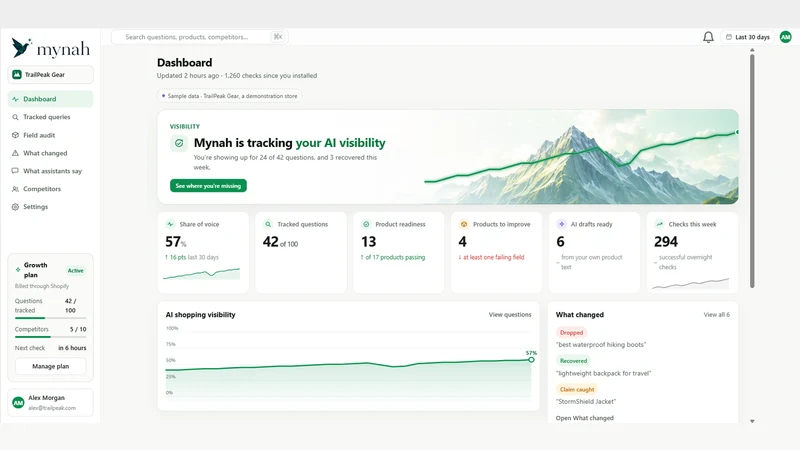Click the Manage plan button
800x450 pixels.
[x=51, y=366]
